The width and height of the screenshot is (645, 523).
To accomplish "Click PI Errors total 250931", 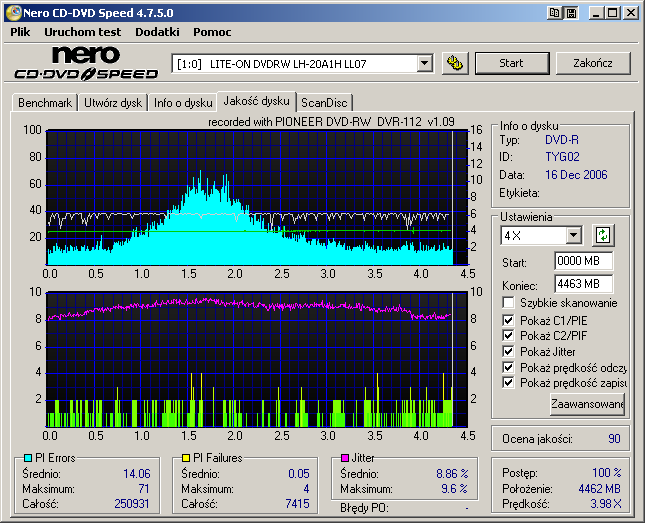I will pyautogui.click(x=132, y=504).
